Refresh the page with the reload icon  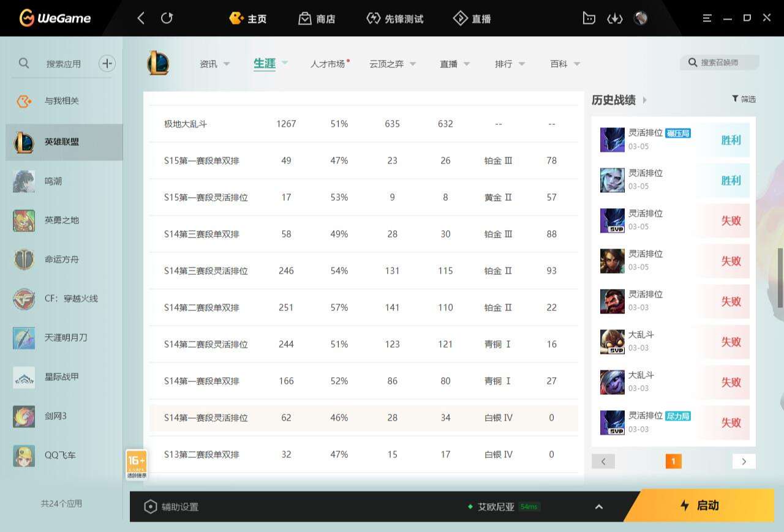tap(167, 18)
